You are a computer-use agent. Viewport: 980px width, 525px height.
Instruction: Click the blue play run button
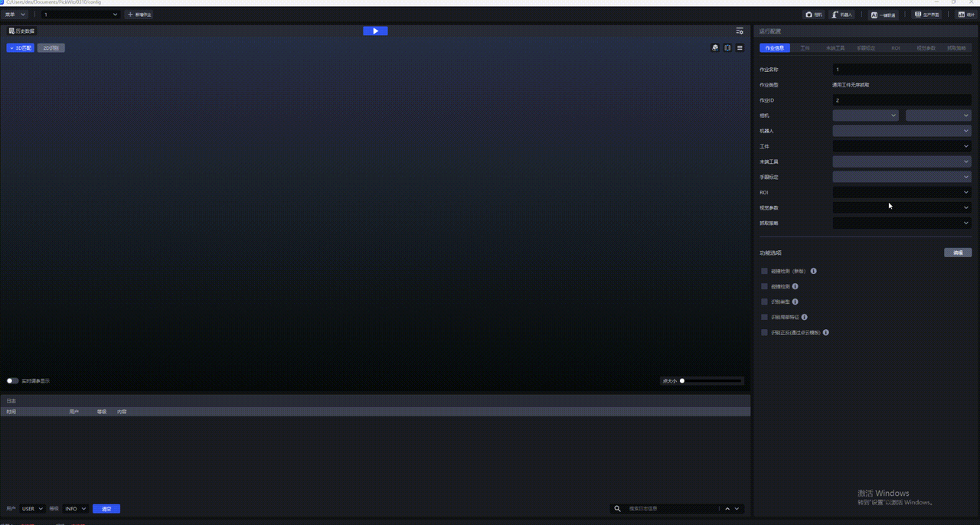tap(375, 31)
